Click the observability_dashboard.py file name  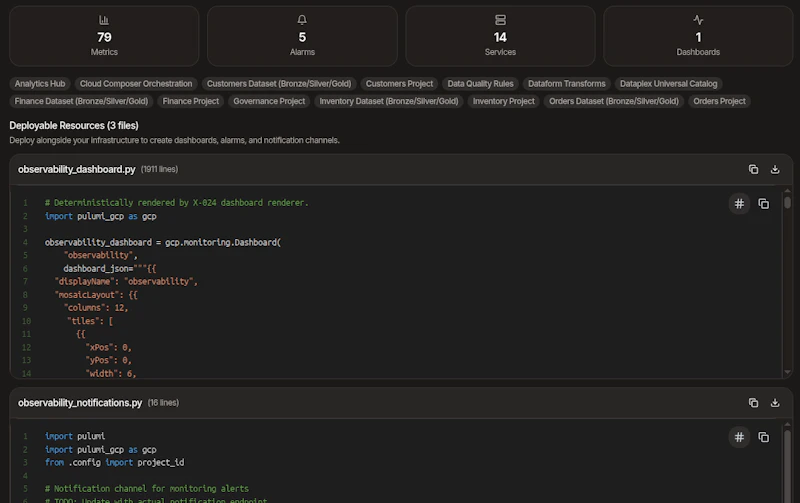(x=77, y=169)
